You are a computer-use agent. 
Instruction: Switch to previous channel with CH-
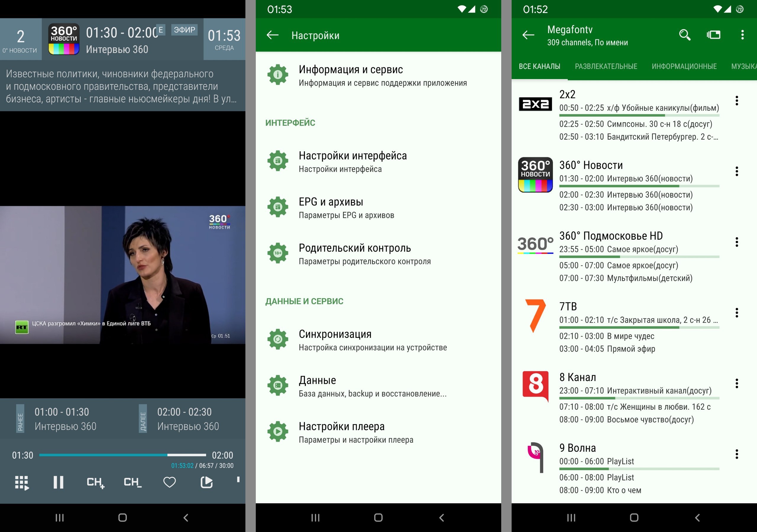[132, 482]
